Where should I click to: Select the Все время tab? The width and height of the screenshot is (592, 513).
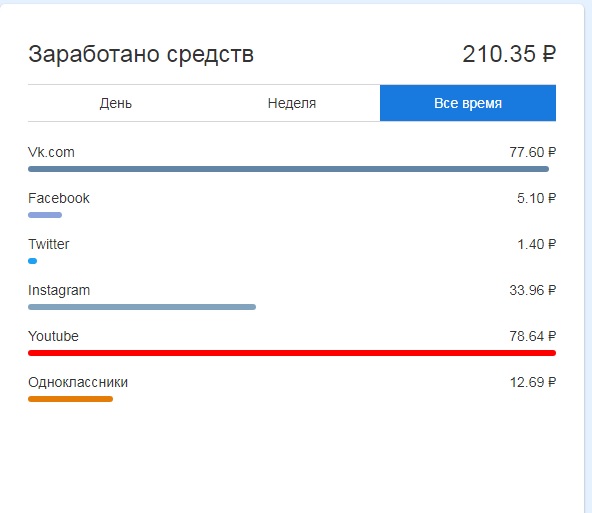tap(468, 103)
